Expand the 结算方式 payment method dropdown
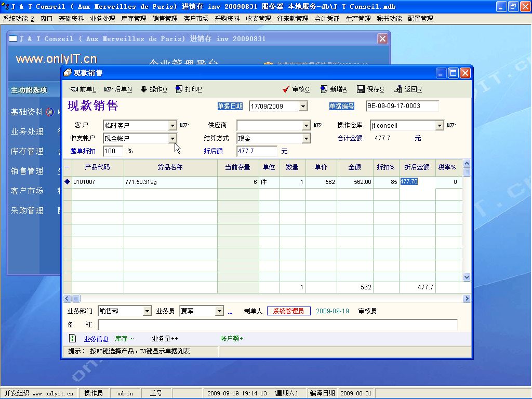The image size is (532, 399). point(306,139)
